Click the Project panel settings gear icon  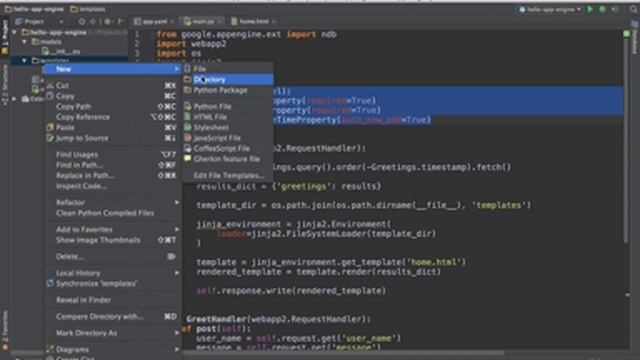click(107, 21)
